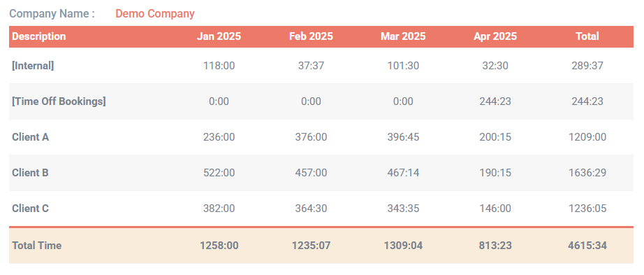The width and height of the screenshot is (644, 275).
Task: Click the Total column header
Action: pos(587,36)
